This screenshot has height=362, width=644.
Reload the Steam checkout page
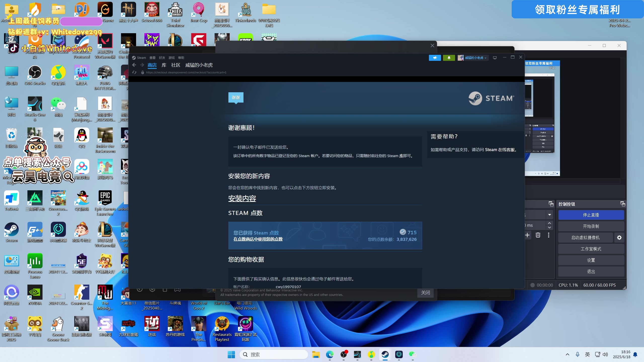point(134,72)
